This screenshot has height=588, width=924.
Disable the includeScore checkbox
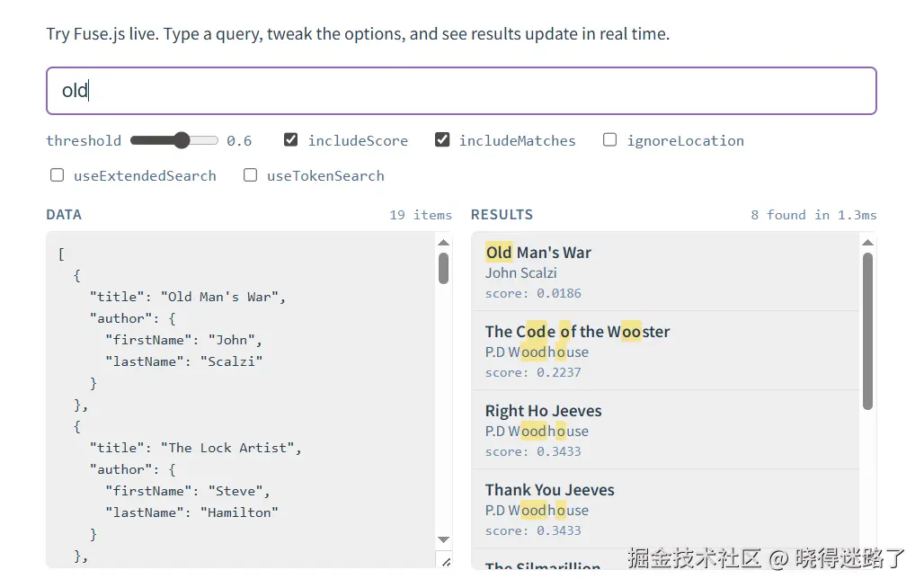pyautogui.click(x=291, y=140)
